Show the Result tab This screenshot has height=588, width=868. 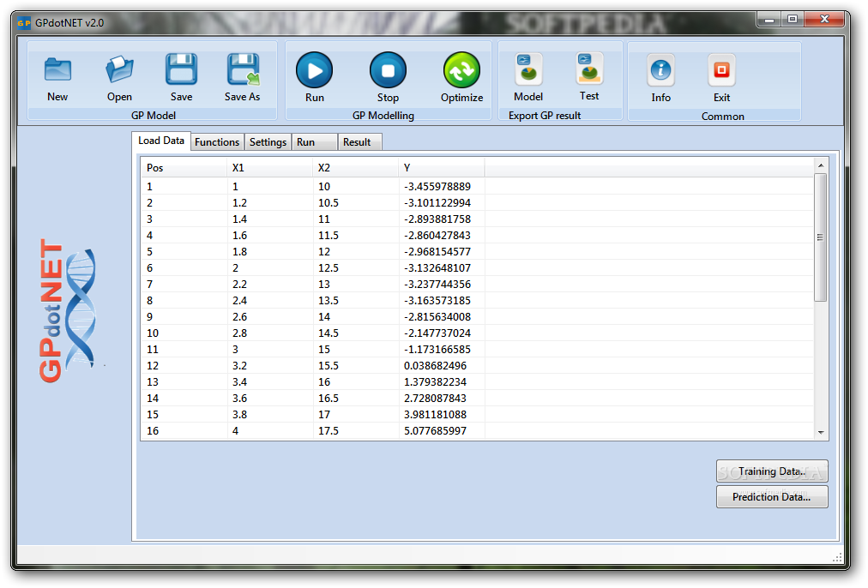pos(359,142)
